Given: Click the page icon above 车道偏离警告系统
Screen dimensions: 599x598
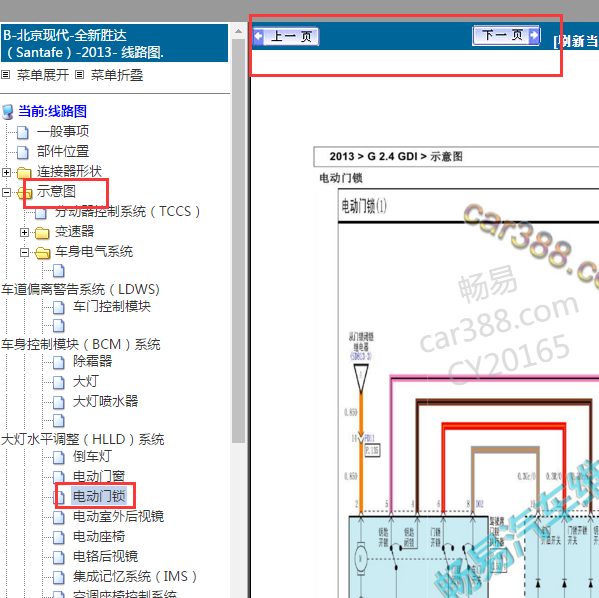Looking at the screenshot, I should (x=59, y=271).
